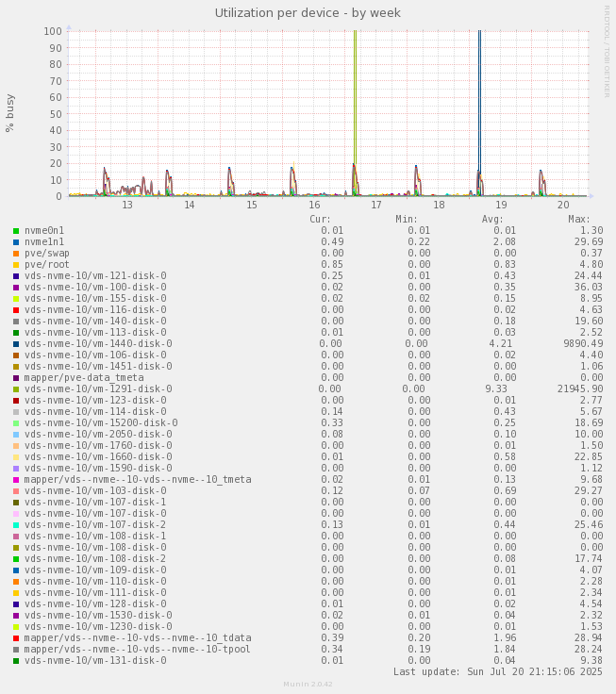The image size is (616, 694).
Task: Click the x-axis day label 13
Action: point(127,206)
